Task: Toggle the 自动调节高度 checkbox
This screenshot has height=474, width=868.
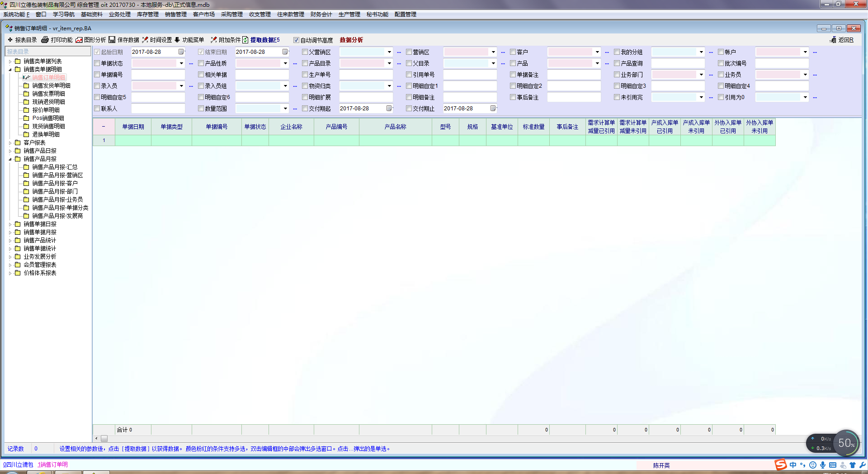Action: tap(297, 40)
